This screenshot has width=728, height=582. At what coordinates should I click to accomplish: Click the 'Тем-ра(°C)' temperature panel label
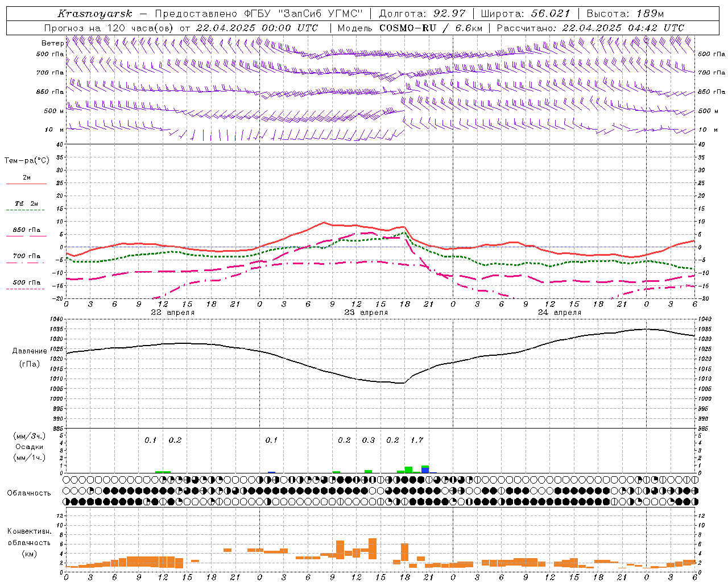[27, 161]
